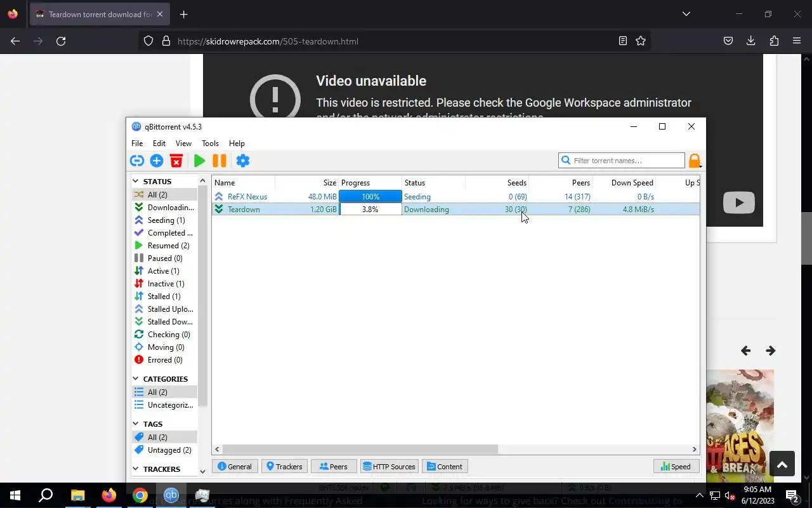This screenshot has width=812, height=508.
Task: Click the previous arrow in webpage carousel
Action: (x=746, y=351)
